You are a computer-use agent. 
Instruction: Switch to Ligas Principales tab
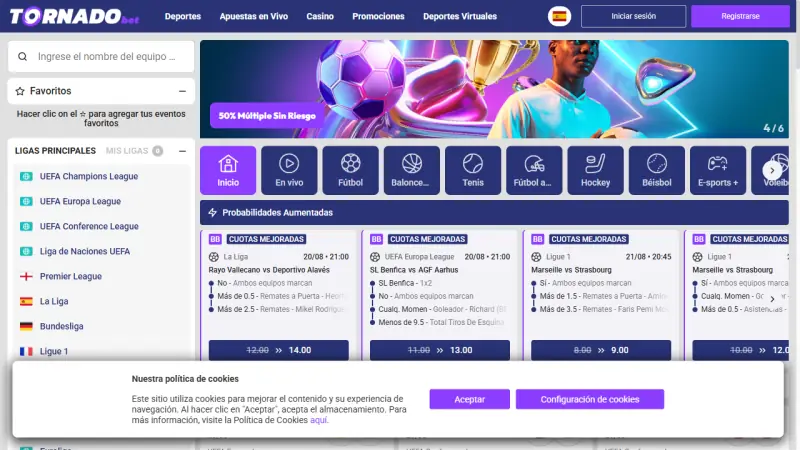tap(55, 151)
